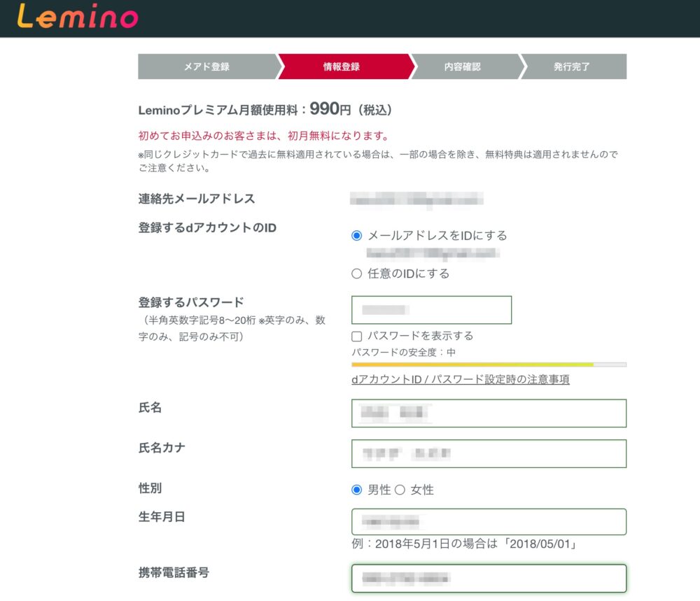Click the パスワードを表示する label text
This screenshot has height=601, width=700.
(x=420, y=336)
